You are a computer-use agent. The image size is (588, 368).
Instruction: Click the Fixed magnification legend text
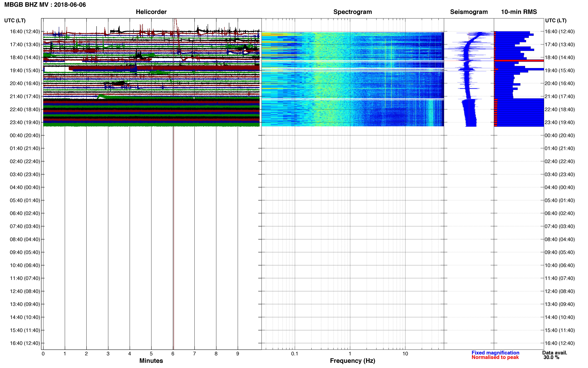(x=495, y=353)
